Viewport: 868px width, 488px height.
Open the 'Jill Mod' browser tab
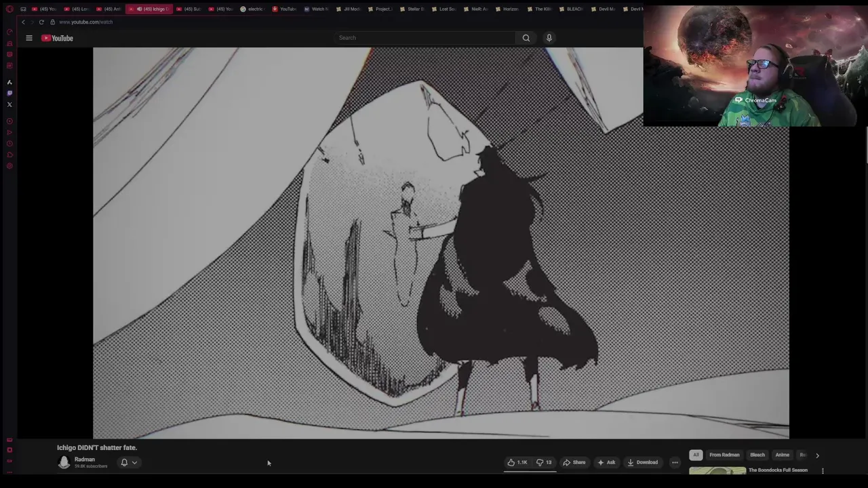pyautogui.click(x=349, y=9)
